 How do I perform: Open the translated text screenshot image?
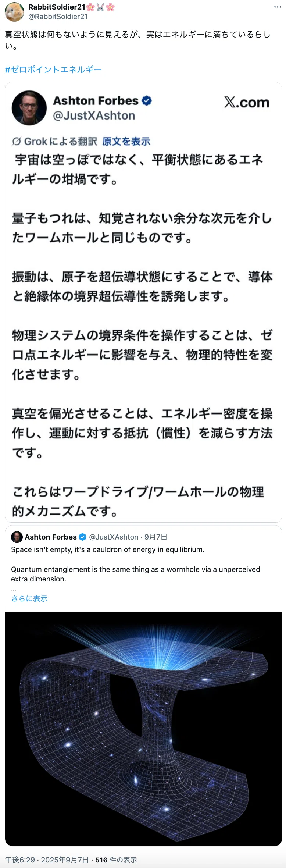[x=143, y=302]
